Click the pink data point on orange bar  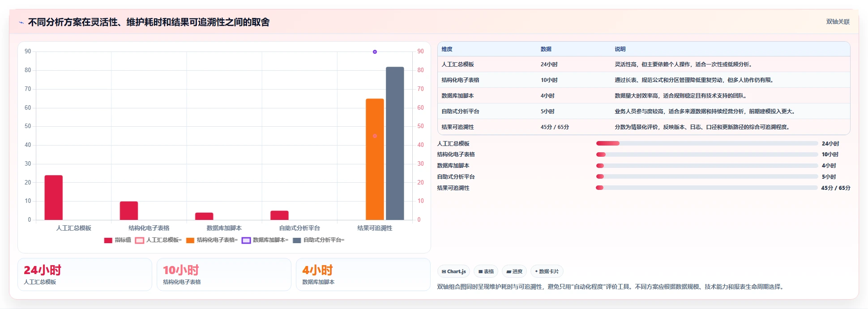375,136
